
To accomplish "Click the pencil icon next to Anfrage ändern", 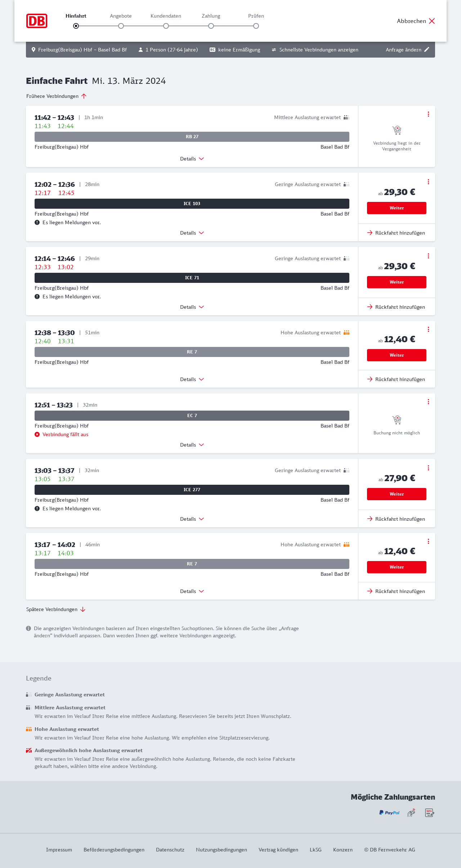I will tap(427, 50).
